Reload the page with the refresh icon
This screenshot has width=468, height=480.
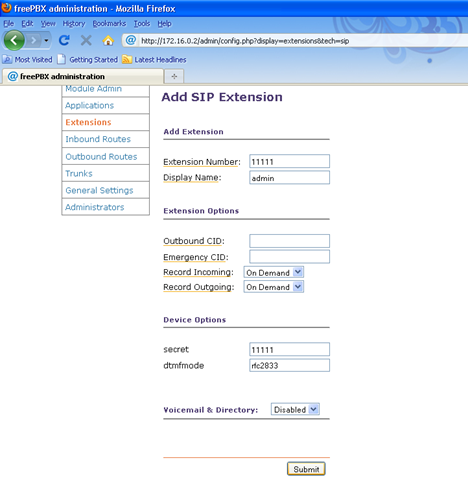coord(64,41)
